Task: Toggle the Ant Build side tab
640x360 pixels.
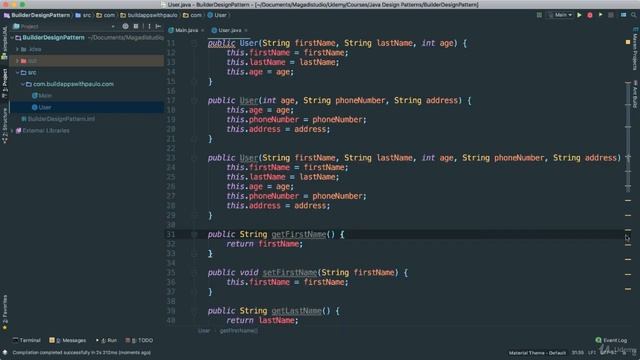Action: pos(635,95)
